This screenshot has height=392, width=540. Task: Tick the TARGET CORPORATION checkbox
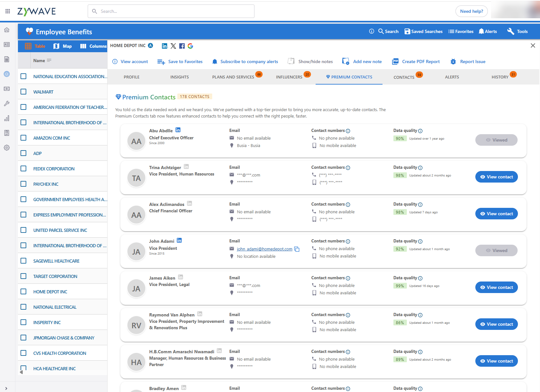(23, 276)
